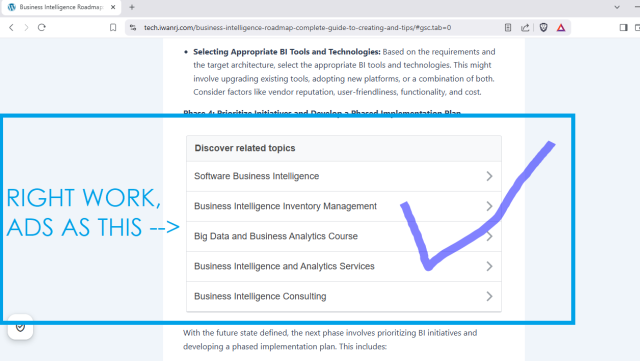Open site settings icon beside the URL

click(x=133, y=27)
